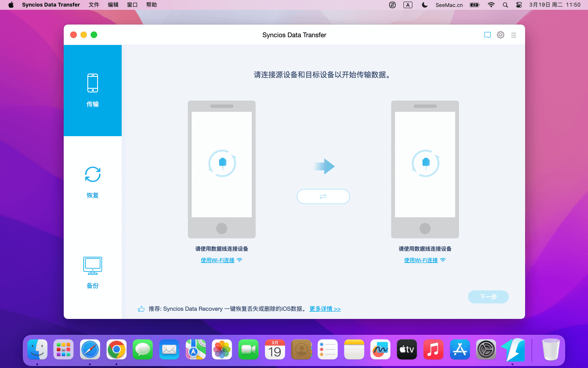Open the hamburger menu in title bar

click(x=514, y=35)
